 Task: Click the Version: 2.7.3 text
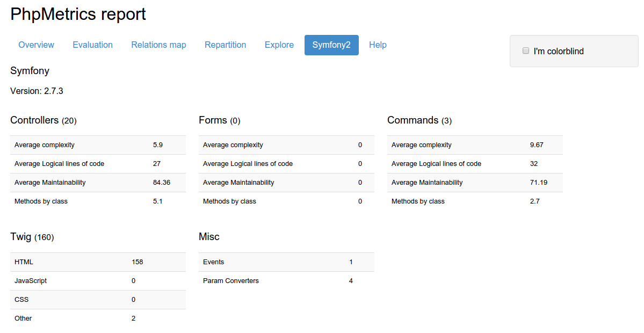pos(37,91)
